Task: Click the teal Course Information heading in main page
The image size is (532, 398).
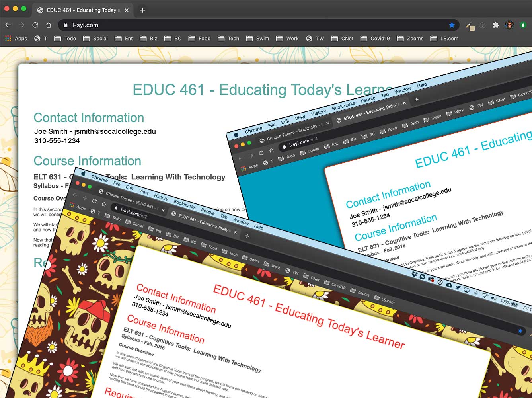Action: click(88, 161)
